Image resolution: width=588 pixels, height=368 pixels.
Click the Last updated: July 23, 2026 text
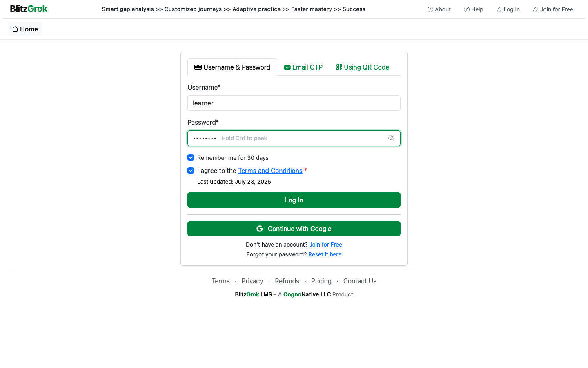(234, 182)
